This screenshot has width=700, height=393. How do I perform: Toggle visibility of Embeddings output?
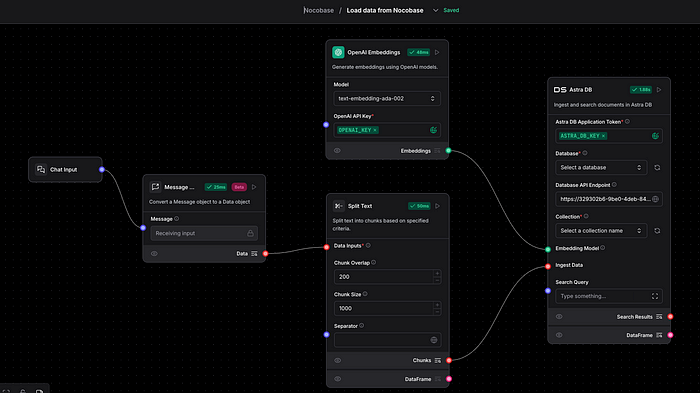pyautogui.click(x=337, y=151)
